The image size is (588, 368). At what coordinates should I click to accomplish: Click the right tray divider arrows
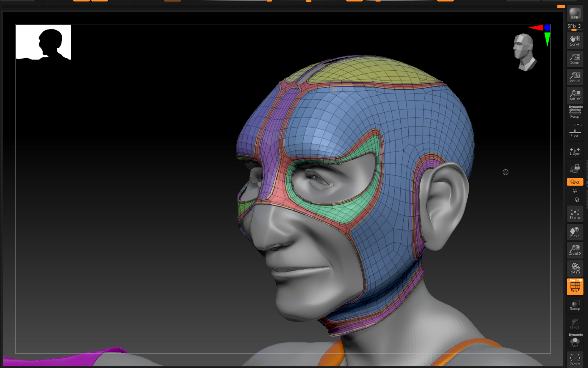587,184
